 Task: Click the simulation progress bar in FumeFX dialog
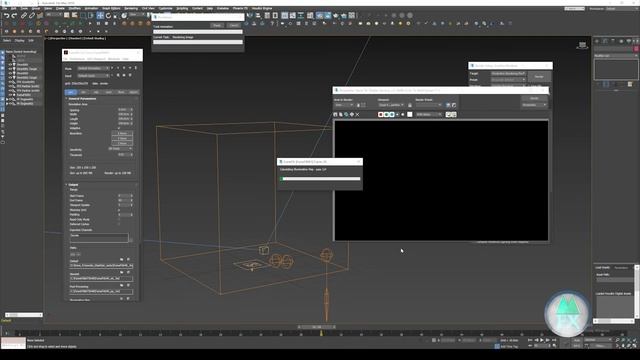320,179
